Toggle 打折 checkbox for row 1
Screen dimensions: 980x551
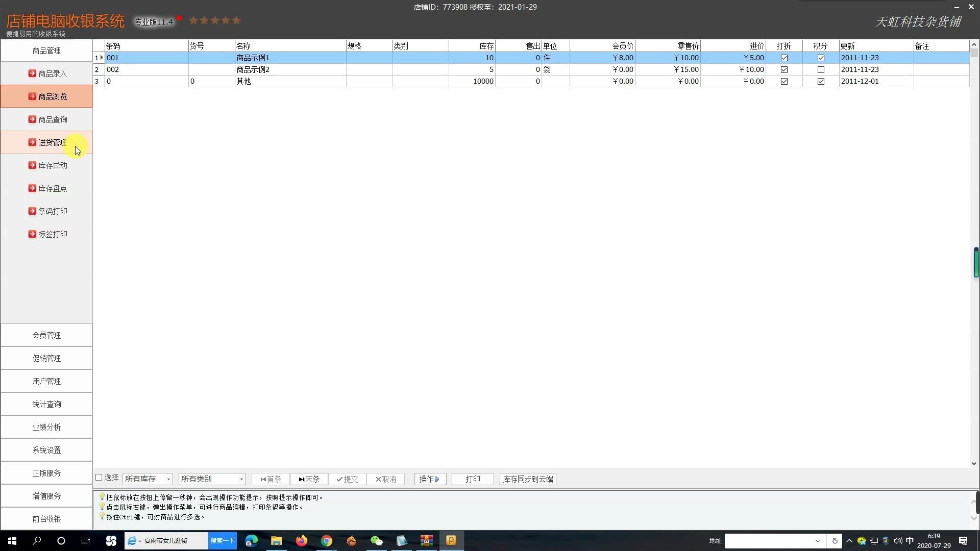(783, 57)
